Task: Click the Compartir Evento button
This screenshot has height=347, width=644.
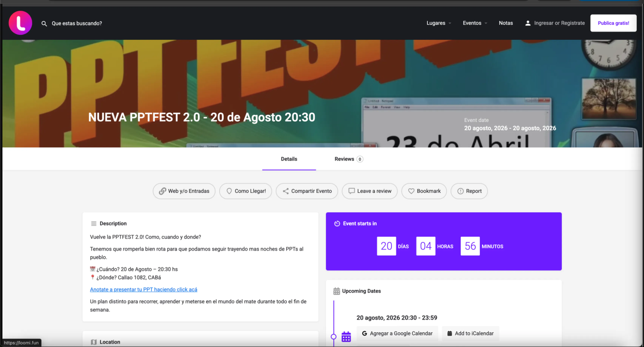Action: pyautogui.click(x=307, y=191)
